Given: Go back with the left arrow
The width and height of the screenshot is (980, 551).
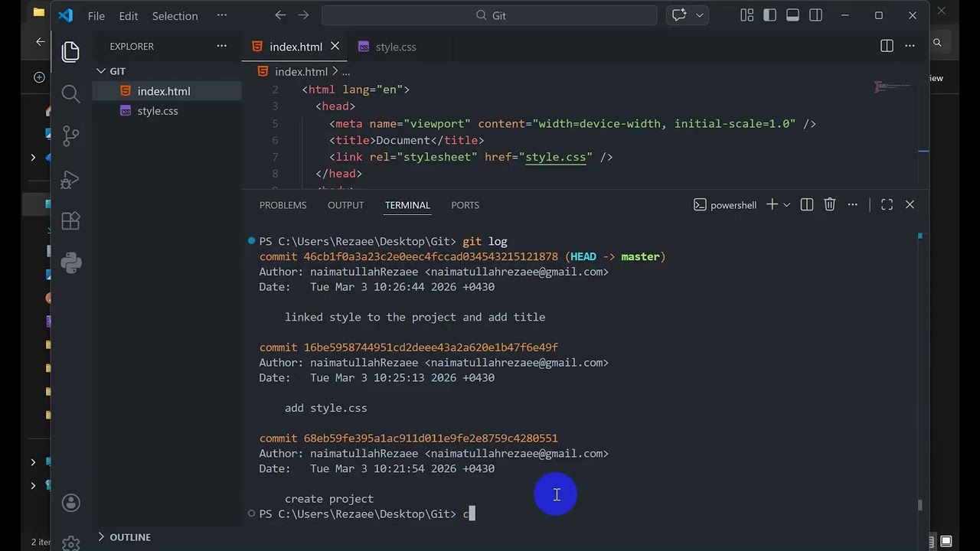Looking at the screenshot, I should [280, 15].
